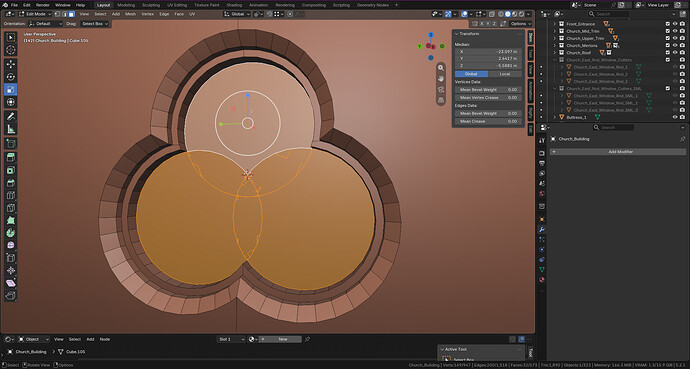This screenshot has width=690, height=369.
Task: Open the Edit Mode dropdown
Action: point(35,14)
